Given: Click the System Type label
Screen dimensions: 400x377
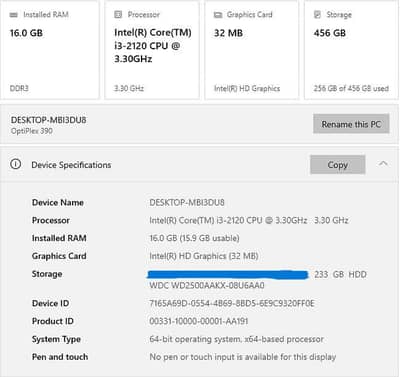Looking at the screenshot, I should (56, 339).
